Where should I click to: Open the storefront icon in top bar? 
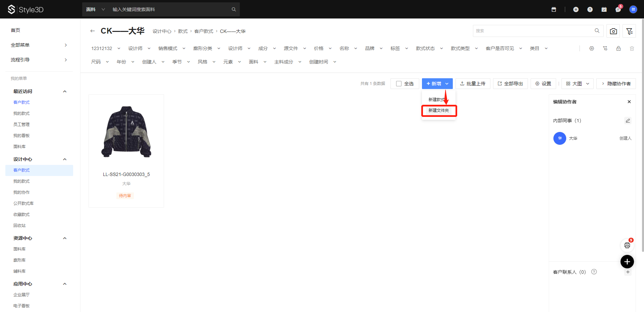pos(554,9)
